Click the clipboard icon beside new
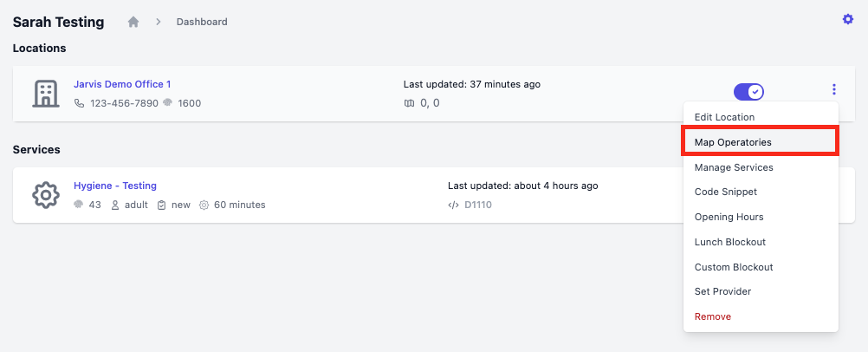Image resolution: width=868 pixels, height=352 pixels. coord(162,205)
